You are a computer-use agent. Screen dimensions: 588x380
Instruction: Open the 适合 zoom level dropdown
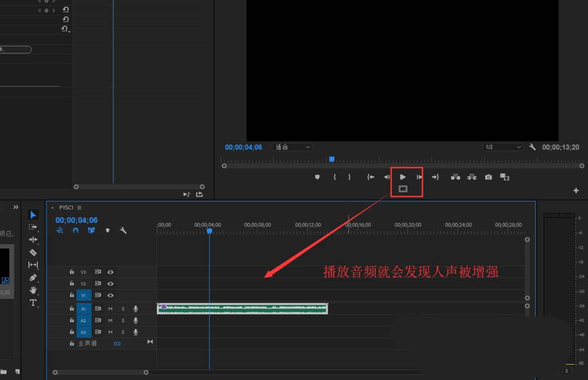292,147
